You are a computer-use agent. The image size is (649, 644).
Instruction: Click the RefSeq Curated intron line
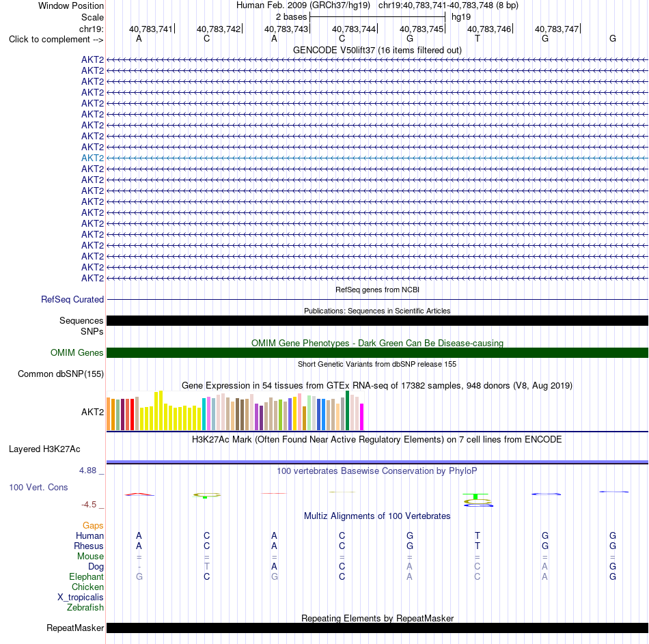tap(378, 299)
